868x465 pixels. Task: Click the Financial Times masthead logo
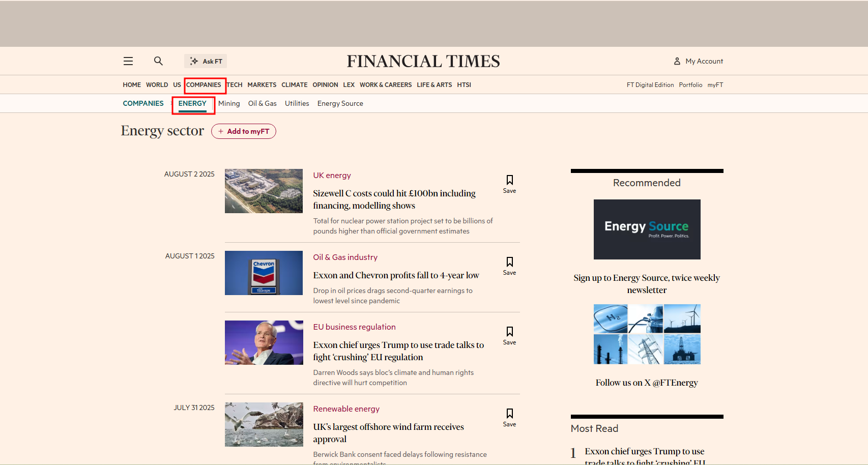click(423, 61)
